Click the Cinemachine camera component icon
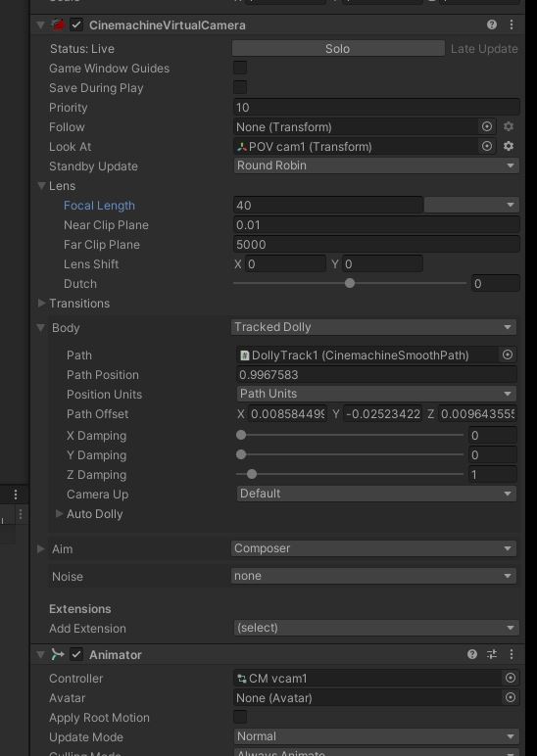The height and width of the screenshot is (756, 537). pos(59,24)
